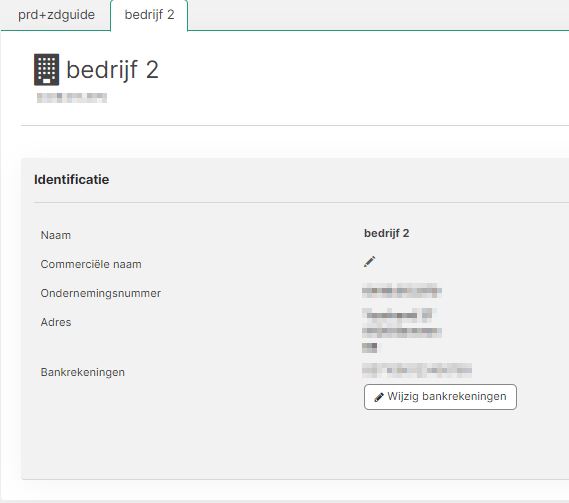Select the blurred bank account number

(417, 371)
